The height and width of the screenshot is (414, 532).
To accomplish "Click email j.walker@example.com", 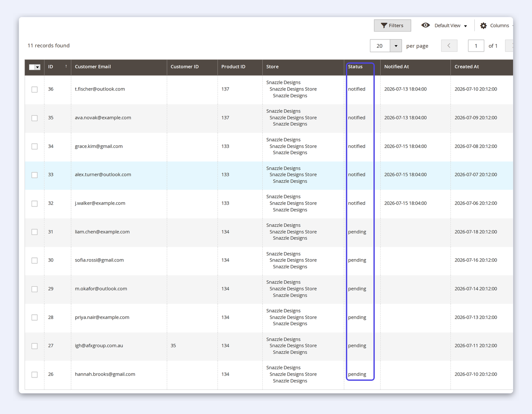I will [x=100, y=203].
